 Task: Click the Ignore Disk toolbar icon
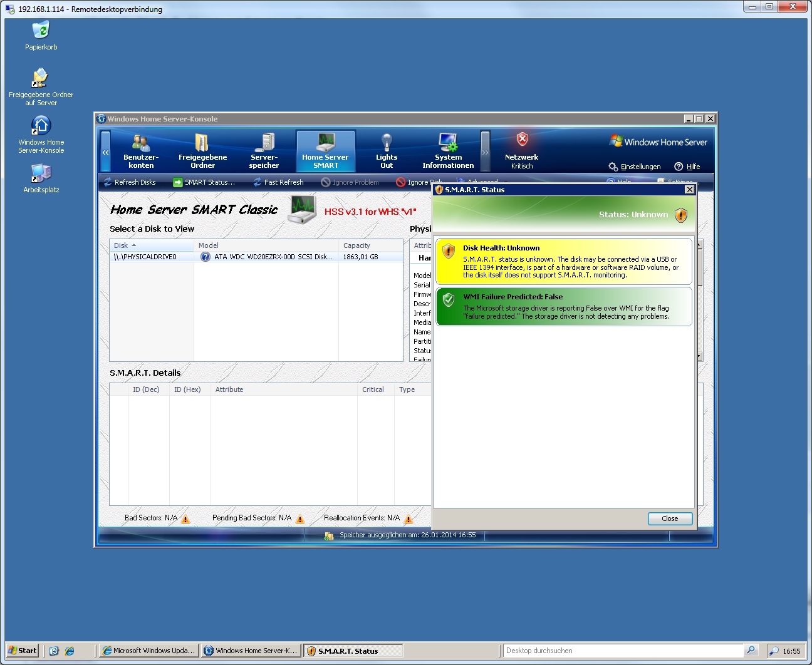coord(401,182)
